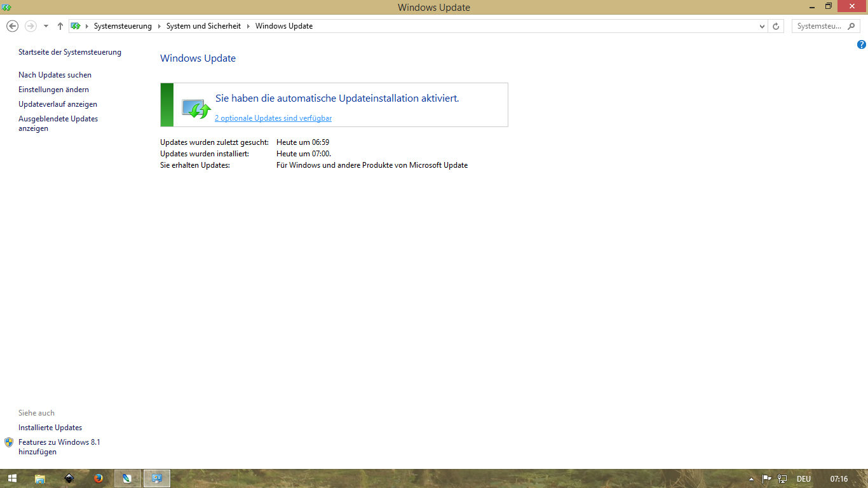
Task: Minimize the Windows Update window
Action: (x=813, y=6)
